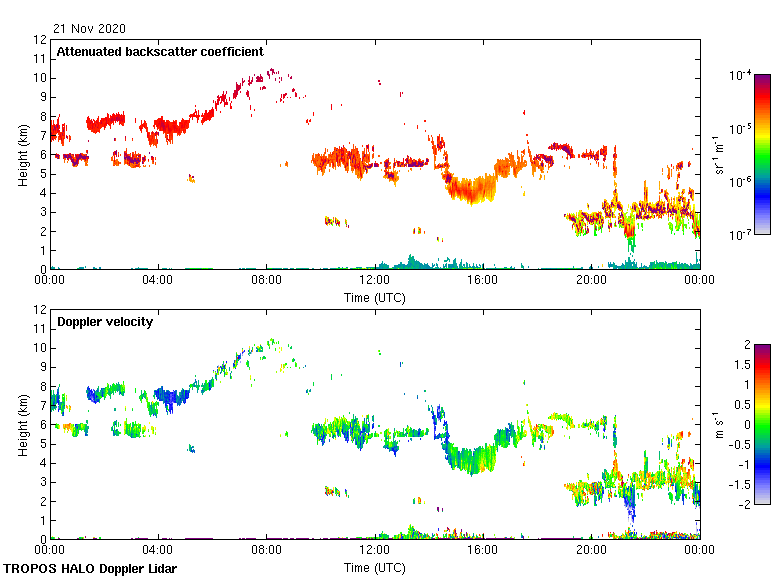Screen dimensions: 780x580
Task: Click the 20:00 tick label on backscatter plot
Action: (591, 281)
